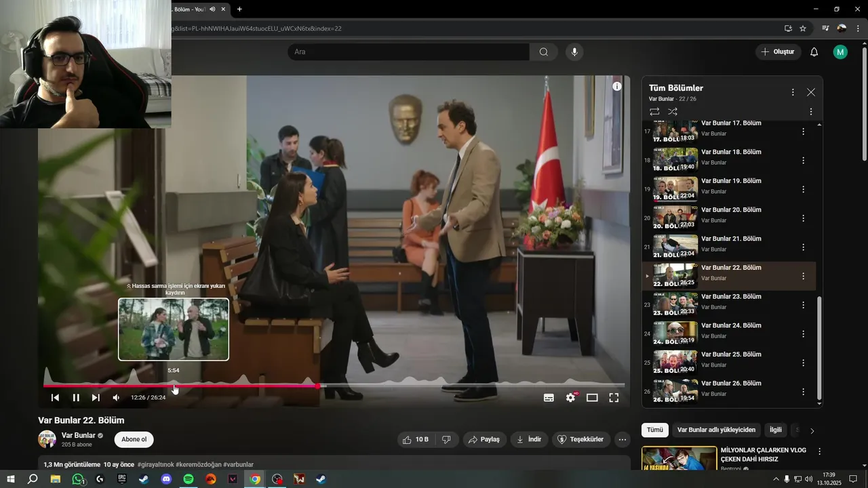Subscribe with the Abone ol button
This screenshot has height=488, width=868.
(x=134, y=439)
